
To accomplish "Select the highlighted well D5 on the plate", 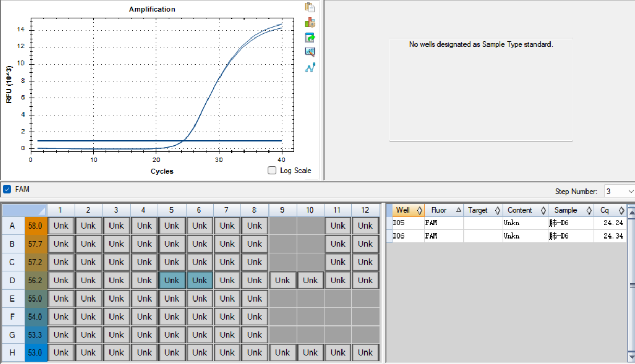I will pyautogui.click(x=172, y=280).
